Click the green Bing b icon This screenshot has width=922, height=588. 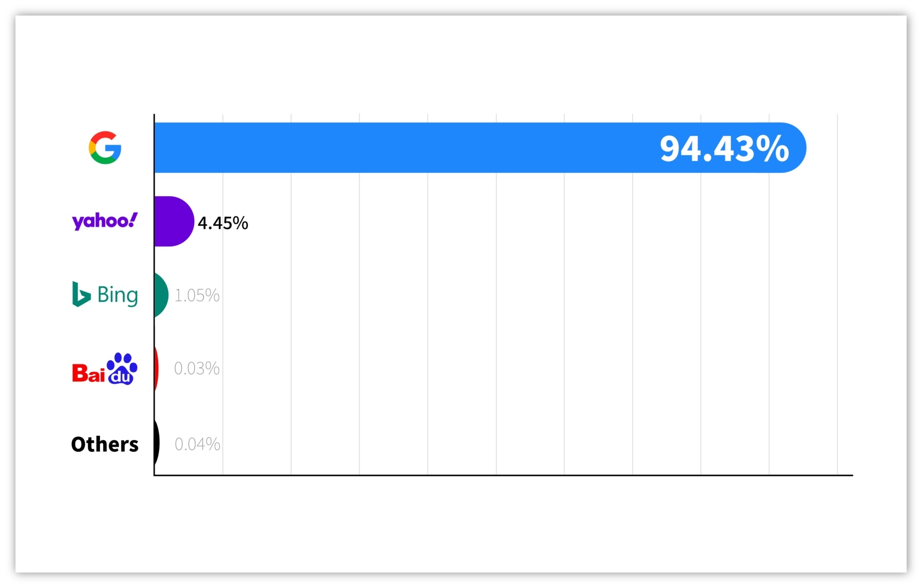click(81, 294)
